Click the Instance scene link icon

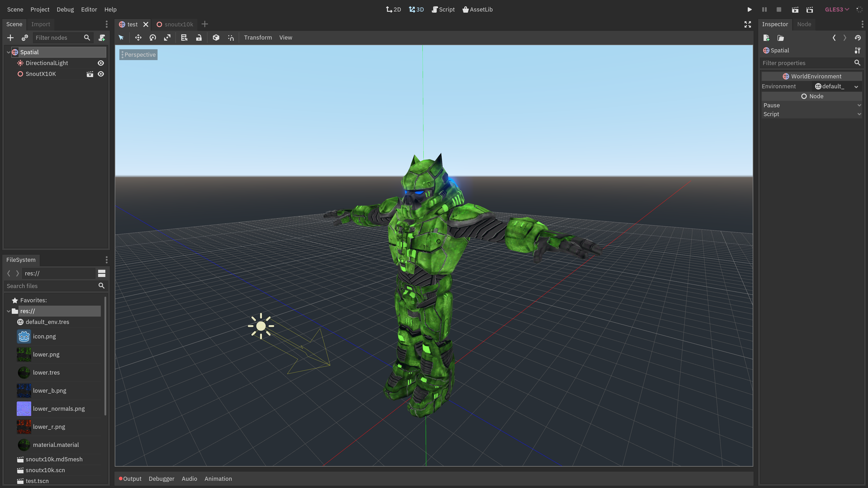pyautogui.click(x=25, y=38)
